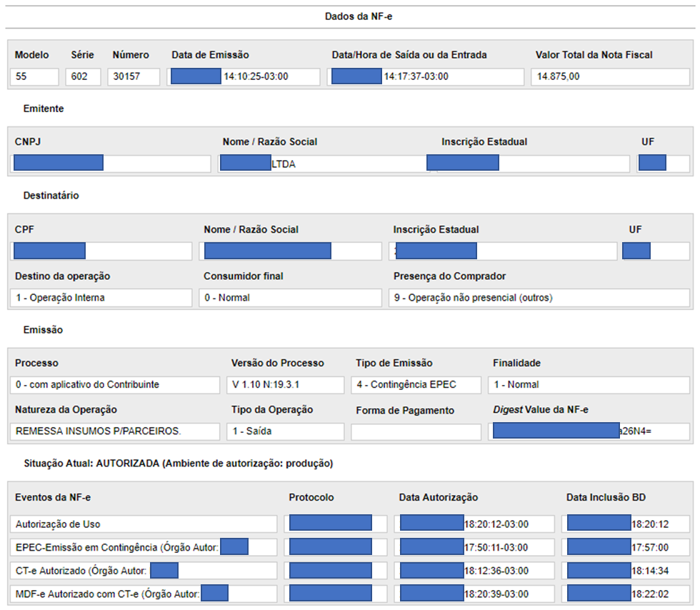Viewport: 700px width, 610px height.
Task: Click the Protocolo column header
Action: [x=311, y=497]
